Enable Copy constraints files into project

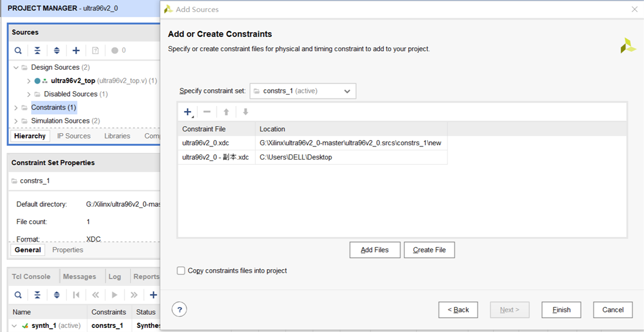(181, 270)
